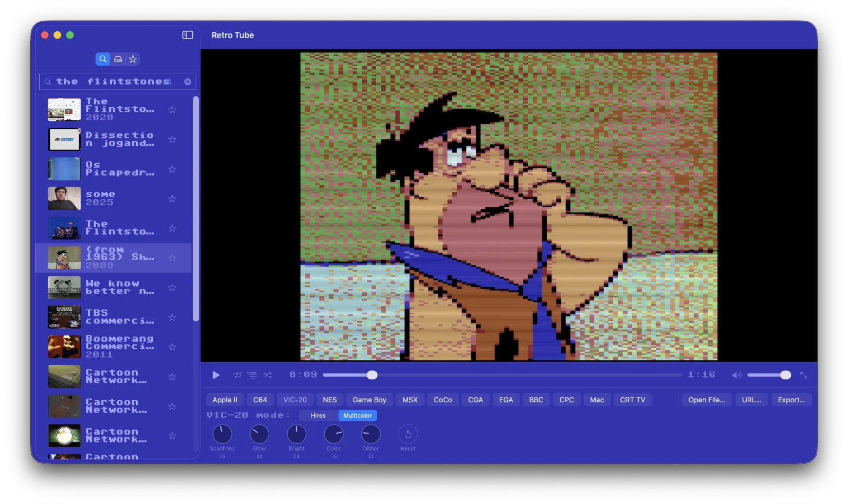The image size is (848, 504).
Task: Select the search tab icon in sidebar
Action: [x=103, y=59]
